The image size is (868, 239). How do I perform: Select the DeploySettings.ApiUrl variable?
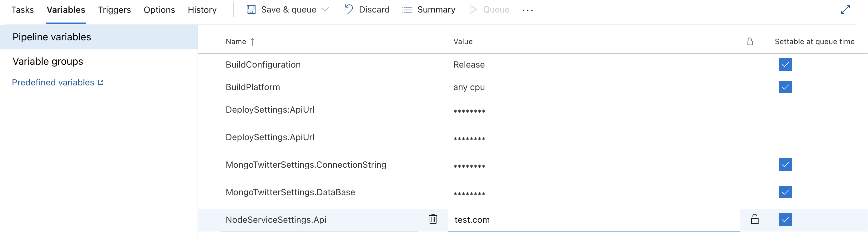pyautogui.click(x=270, y=137)
